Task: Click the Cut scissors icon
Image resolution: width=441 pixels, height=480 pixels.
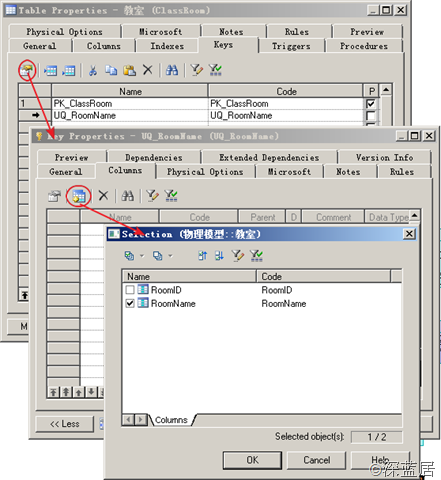Action: point(93,70)
